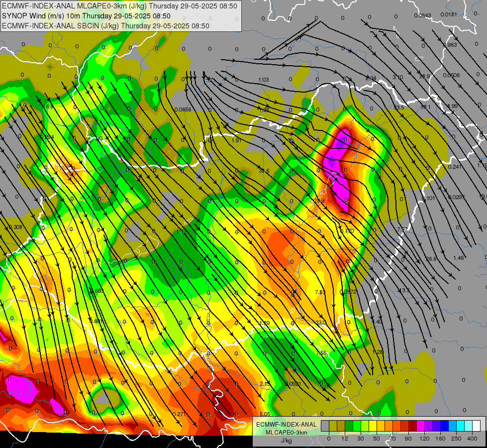Pick the yellow-green legend swatch near 30
This screenshot has width=487, height=448.
click(x=365, y=426)
